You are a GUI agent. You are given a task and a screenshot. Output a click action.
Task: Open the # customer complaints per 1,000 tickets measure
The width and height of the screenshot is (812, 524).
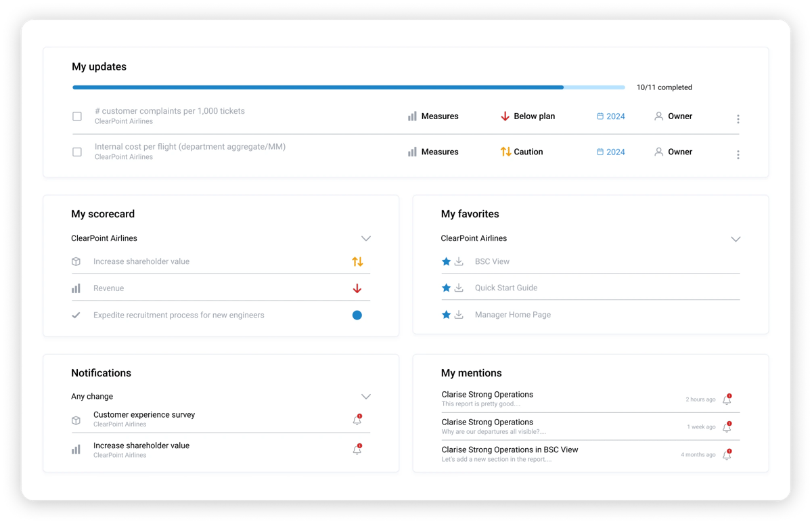(170, 111)
